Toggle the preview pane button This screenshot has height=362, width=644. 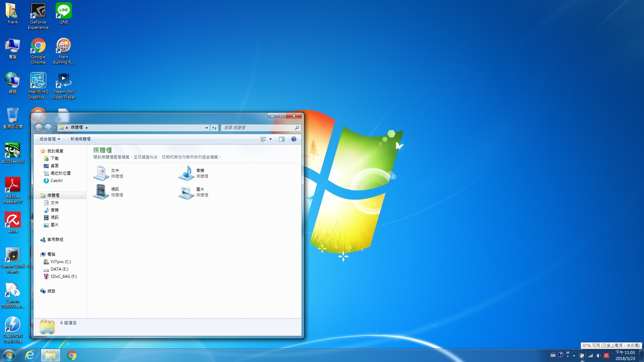pos(282,139)
